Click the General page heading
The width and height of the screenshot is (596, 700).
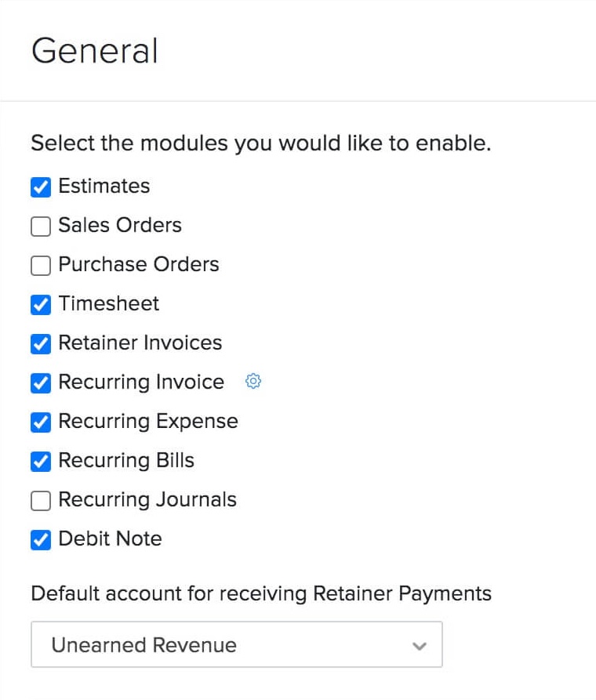pyautogui.click(x=94, y=50)
